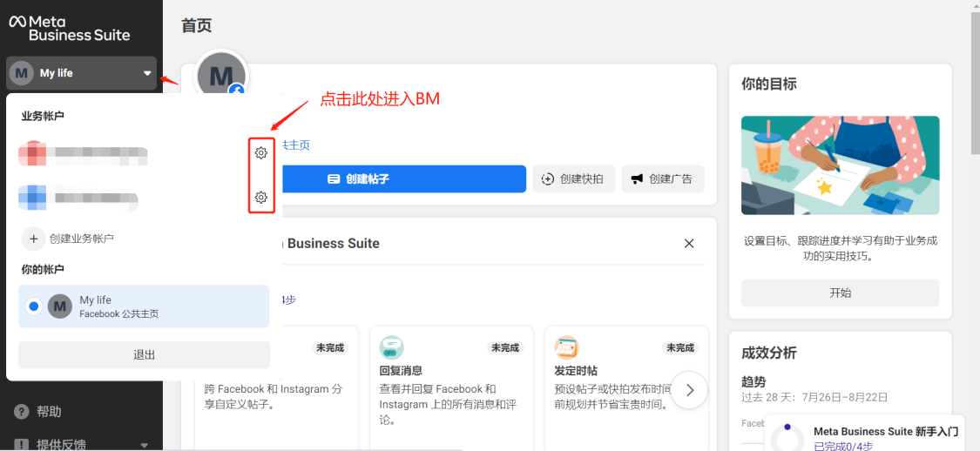Click the 首页 page heading

(196, 25)
